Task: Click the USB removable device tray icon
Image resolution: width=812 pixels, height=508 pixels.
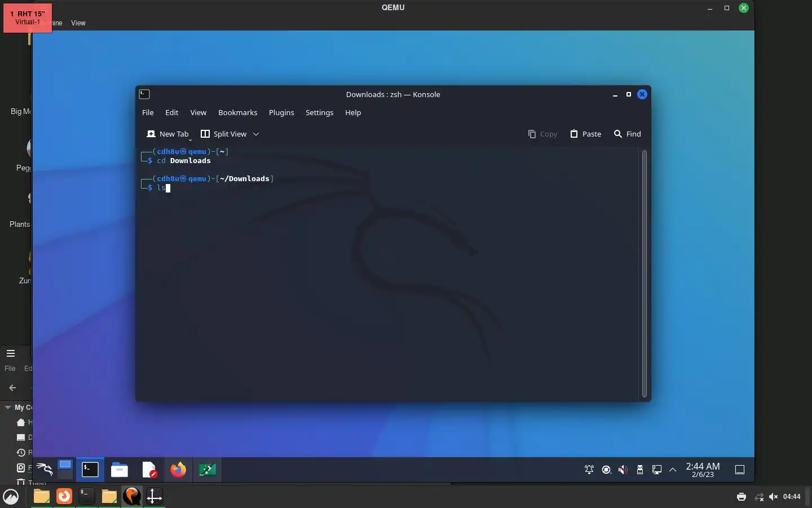Action: click(x=640, y=470)
